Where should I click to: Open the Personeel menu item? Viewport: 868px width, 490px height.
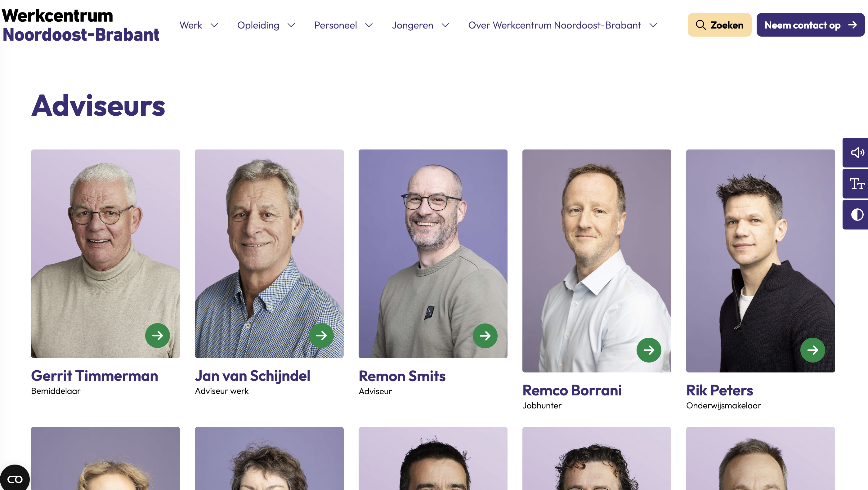coord(335,25)
